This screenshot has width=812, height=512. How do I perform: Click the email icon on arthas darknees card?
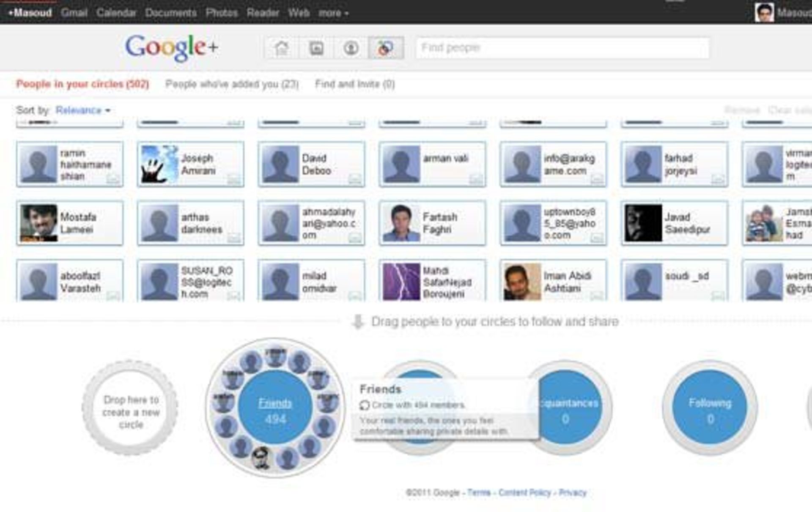pos(233,238)
